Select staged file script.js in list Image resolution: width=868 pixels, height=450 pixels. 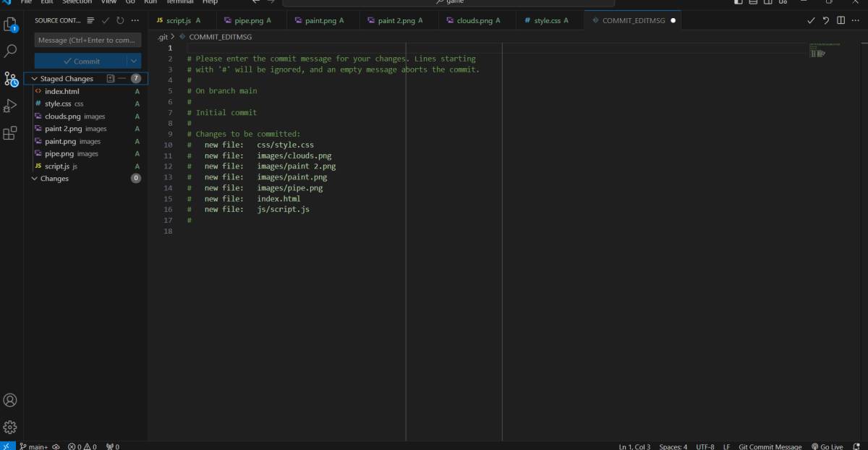(86, 166)
